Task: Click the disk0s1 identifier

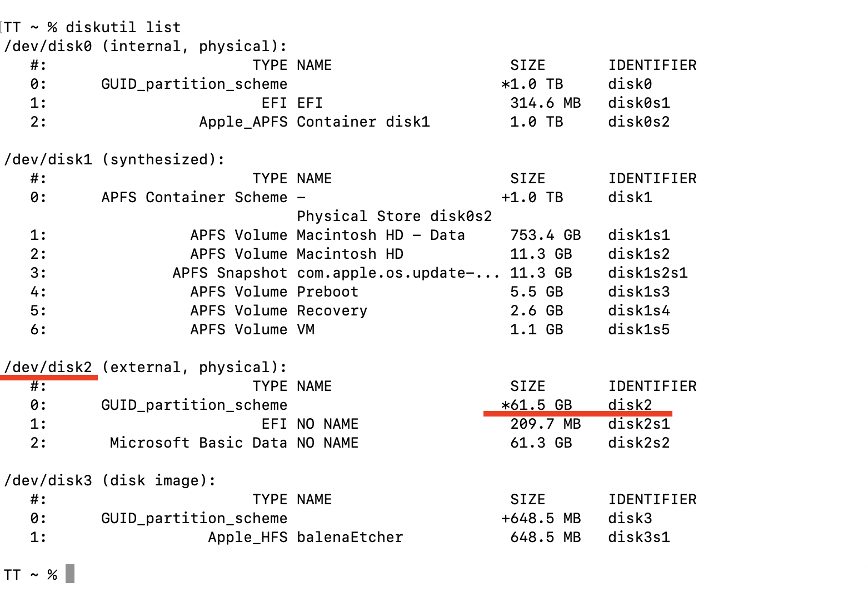Action: coord(638,103)
